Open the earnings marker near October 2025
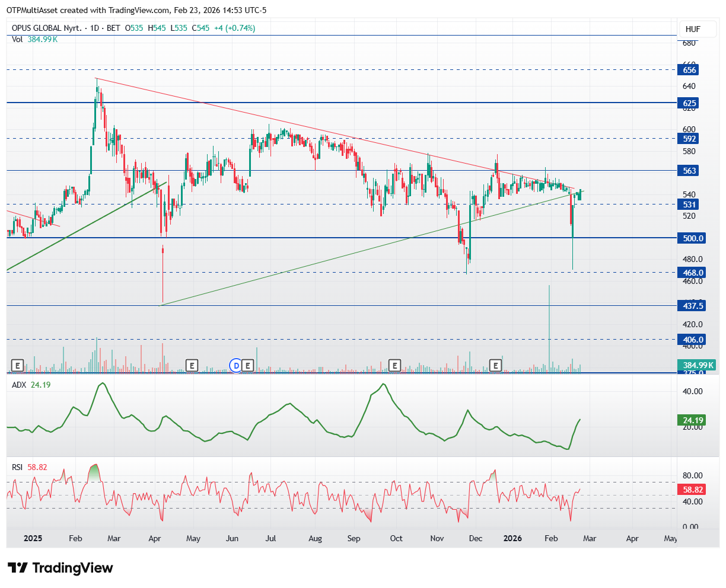 click(x=394, y=365)
